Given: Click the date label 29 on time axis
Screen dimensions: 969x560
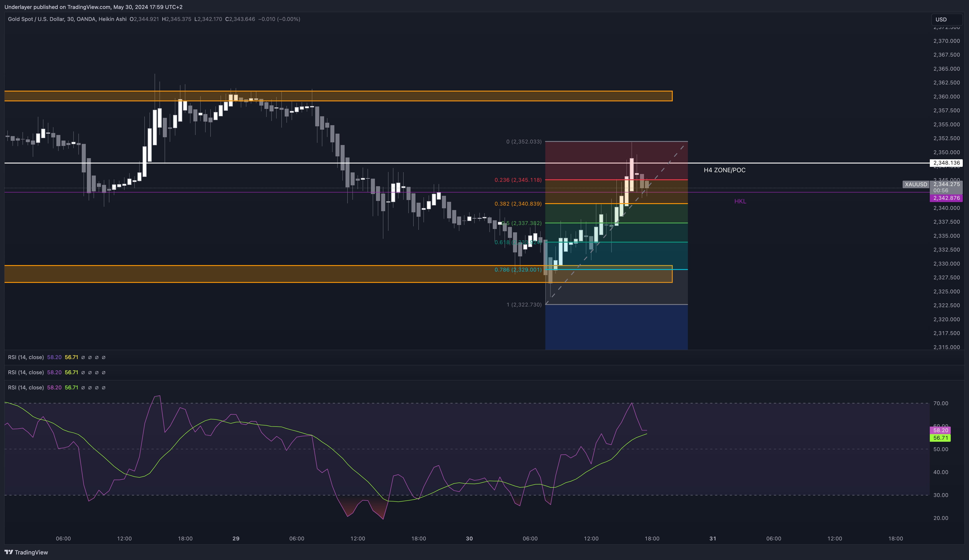Looking at the screenshot, I should 236,538.
